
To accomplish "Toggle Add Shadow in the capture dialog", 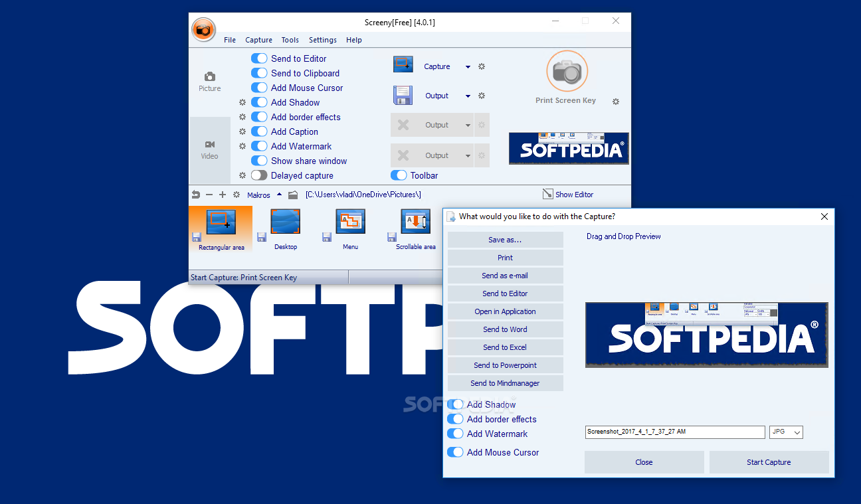I will coord(455,404).
